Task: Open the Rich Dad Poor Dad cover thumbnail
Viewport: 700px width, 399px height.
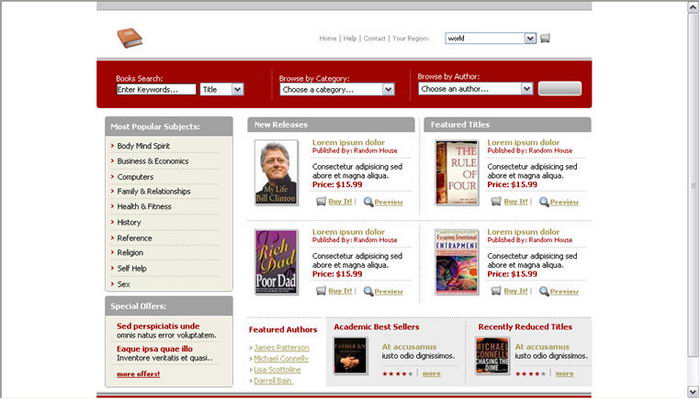Action: (x=276, y=262)
